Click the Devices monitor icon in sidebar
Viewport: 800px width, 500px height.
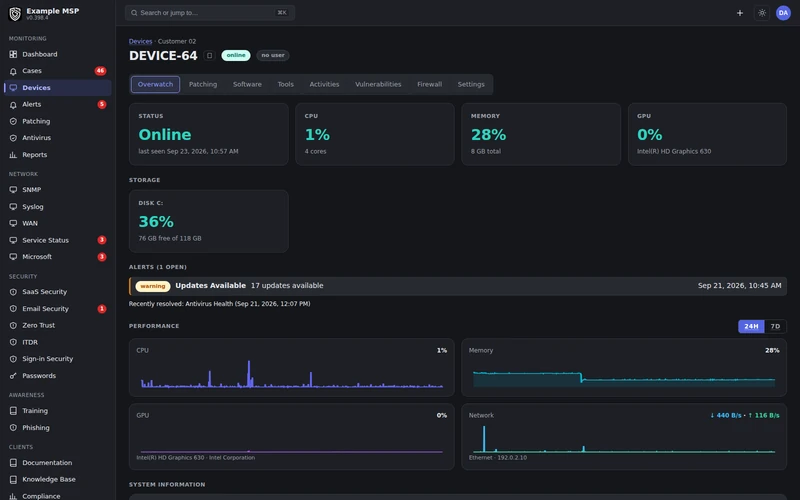(x=13, y=88)
